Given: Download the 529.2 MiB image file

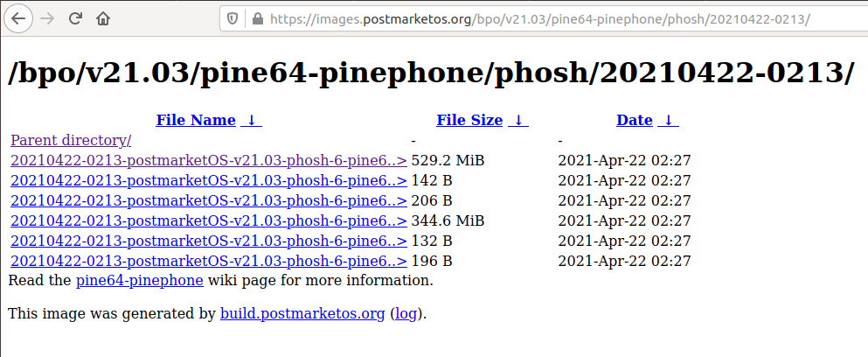Looking at the screenshot, I should click(x=209, y=161).
